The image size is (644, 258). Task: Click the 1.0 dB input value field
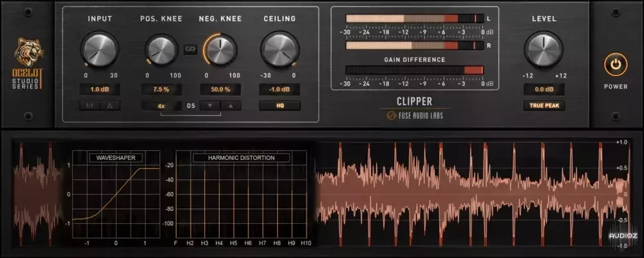coord(100,89)
